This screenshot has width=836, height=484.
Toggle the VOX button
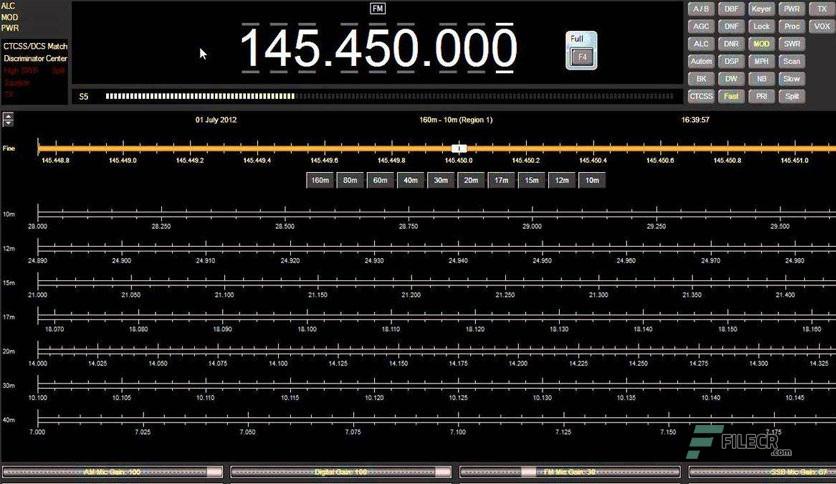click(x=822, y=26)
